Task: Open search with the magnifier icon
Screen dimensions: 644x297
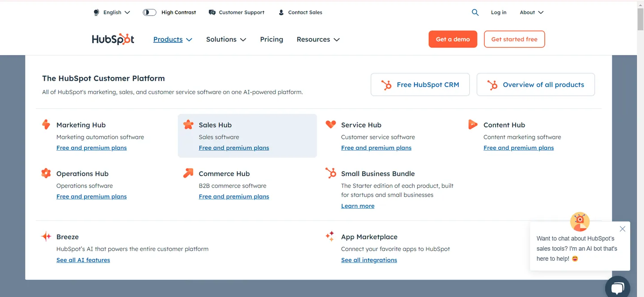Action: [475, 13]
